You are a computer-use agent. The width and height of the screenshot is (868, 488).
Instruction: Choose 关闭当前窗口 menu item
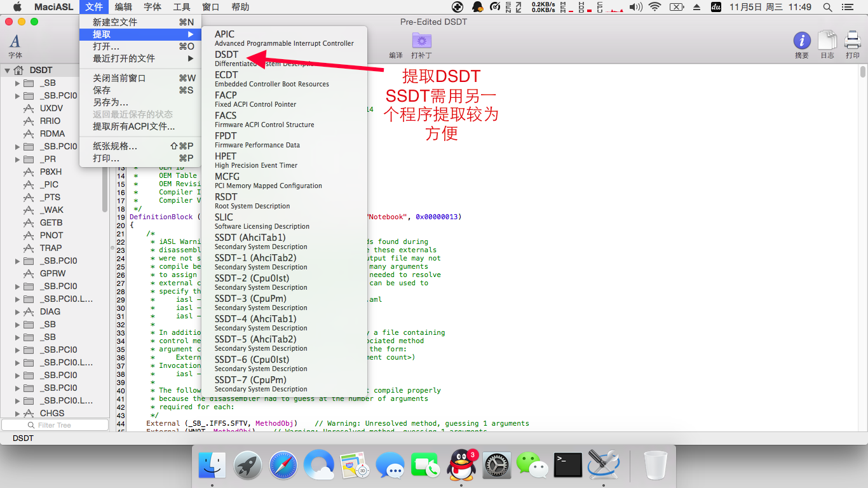(x=140, y=78)
